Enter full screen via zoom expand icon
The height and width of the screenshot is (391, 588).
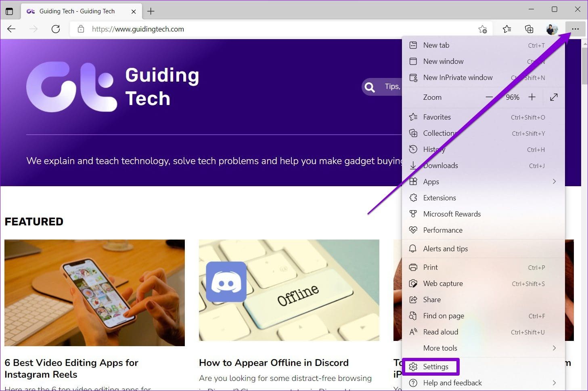(554, 97)
